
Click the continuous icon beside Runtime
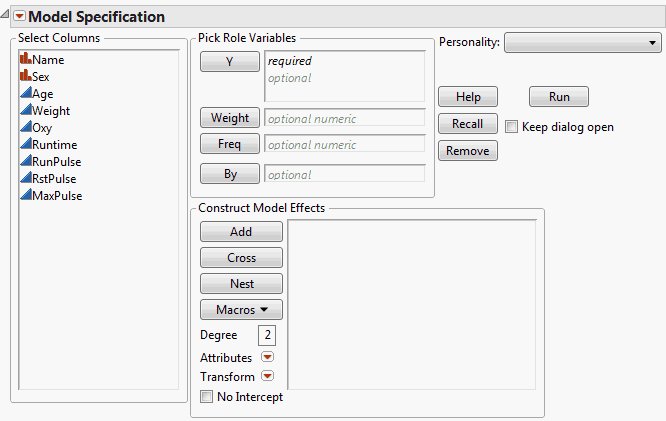pos(25,144)
